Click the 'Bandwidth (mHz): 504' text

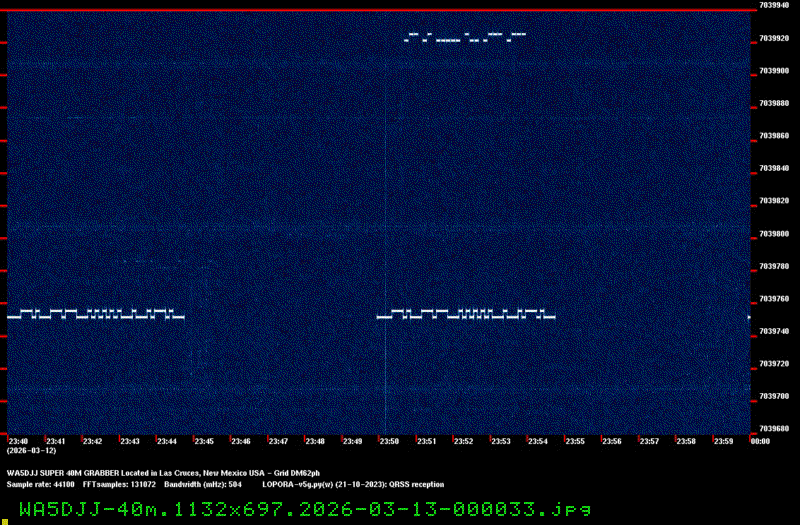pos(203,485)
